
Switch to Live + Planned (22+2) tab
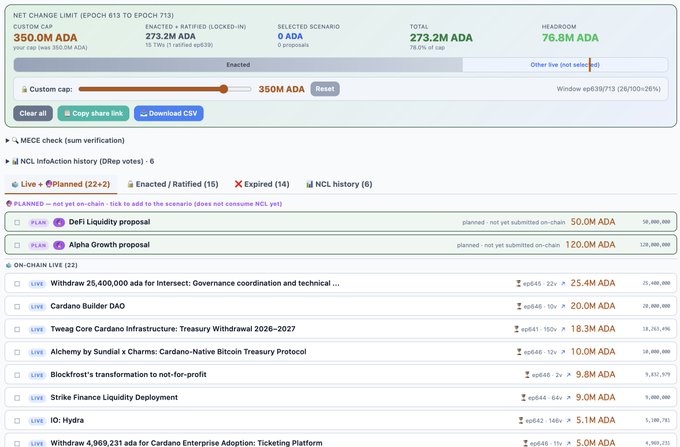tap(61, 184)
